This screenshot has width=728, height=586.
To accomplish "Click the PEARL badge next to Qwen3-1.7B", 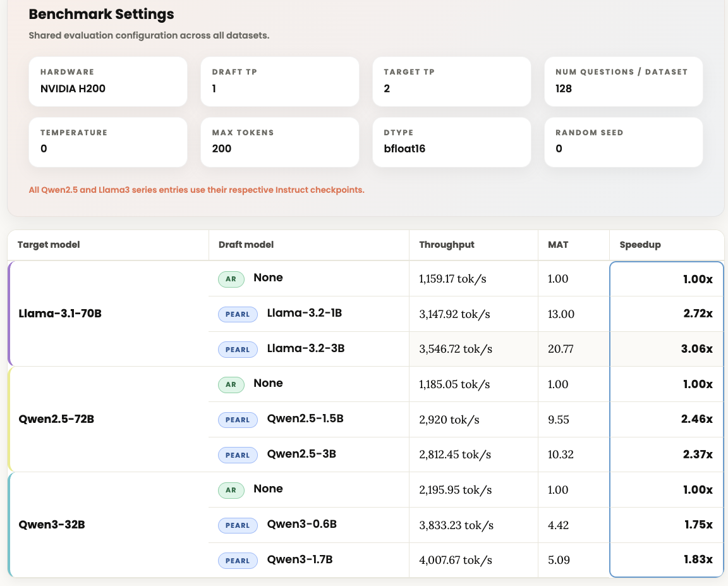I will (238, 560).
